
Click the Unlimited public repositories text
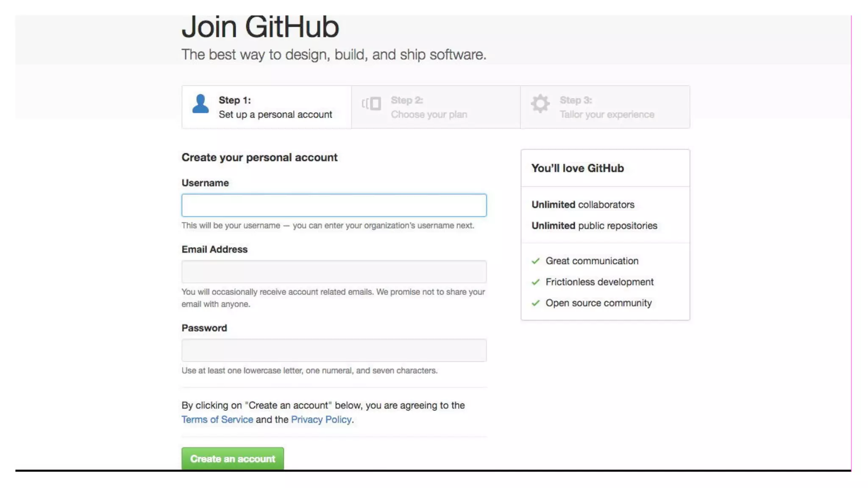[594, 226]
